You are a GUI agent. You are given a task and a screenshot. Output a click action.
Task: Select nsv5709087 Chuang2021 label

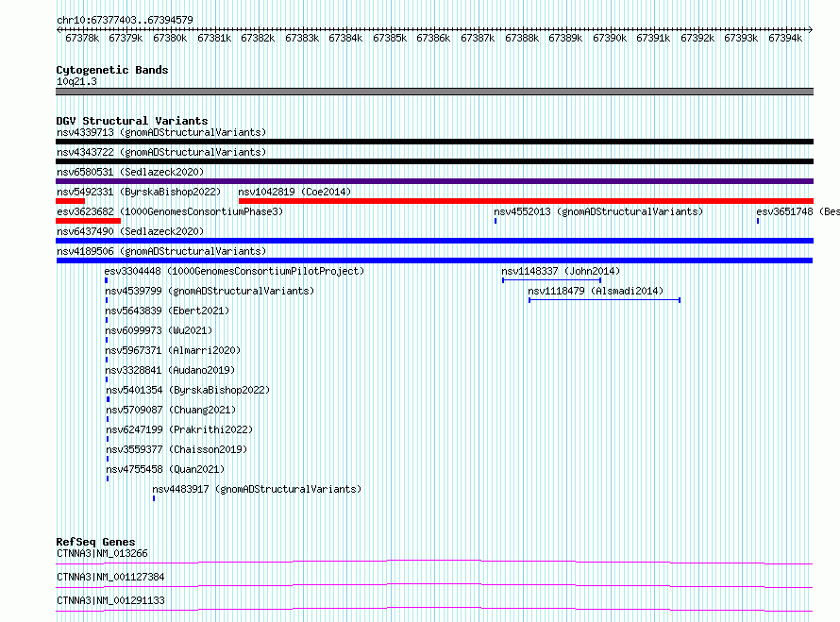click(x=171, y=410)
